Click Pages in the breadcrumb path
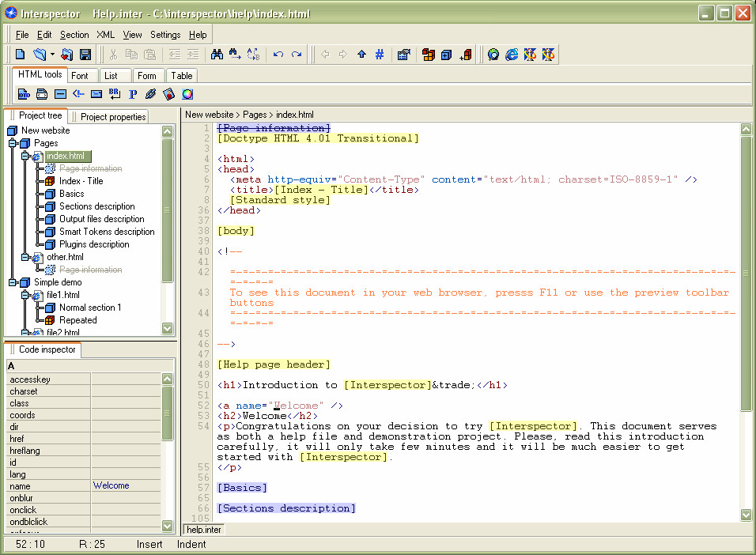The width and height of the screenshot is (756, 555). pos(255,115)
